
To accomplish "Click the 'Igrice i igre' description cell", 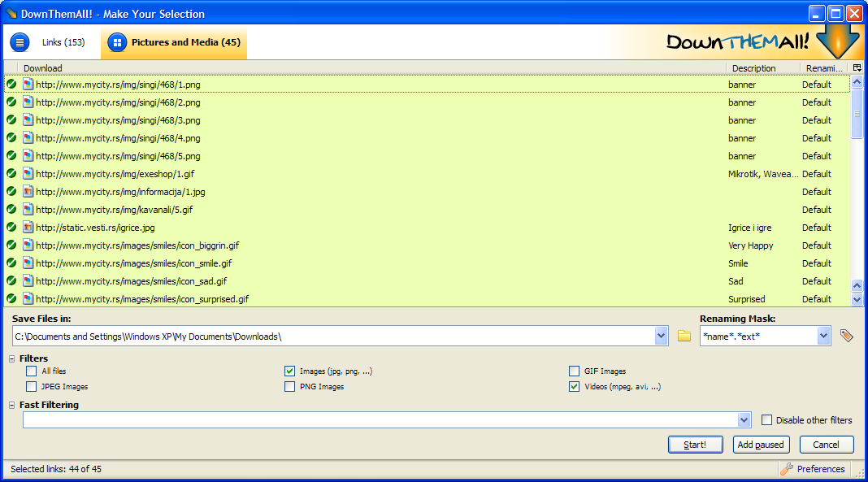I will (749, 228).
